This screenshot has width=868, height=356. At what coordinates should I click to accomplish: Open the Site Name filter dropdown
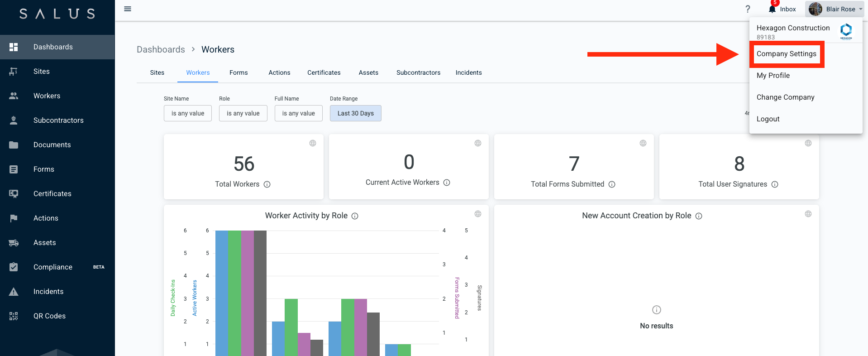(x=187, y=113)
